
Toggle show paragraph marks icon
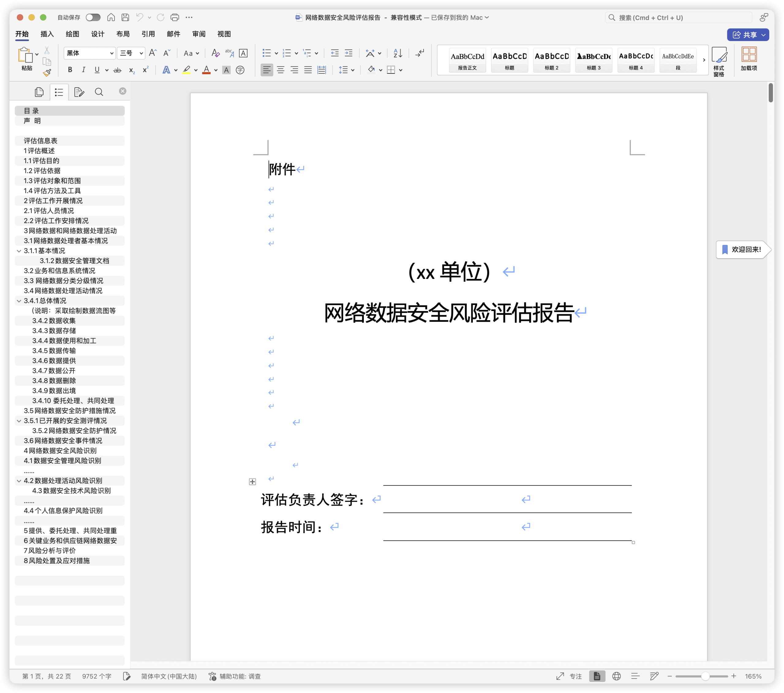[x=420, y=53]
